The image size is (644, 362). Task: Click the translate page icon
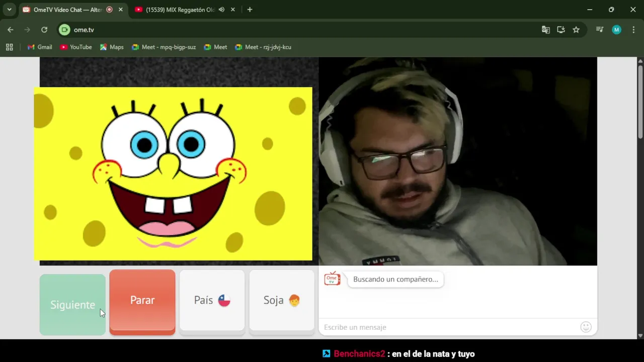(545, 30)
